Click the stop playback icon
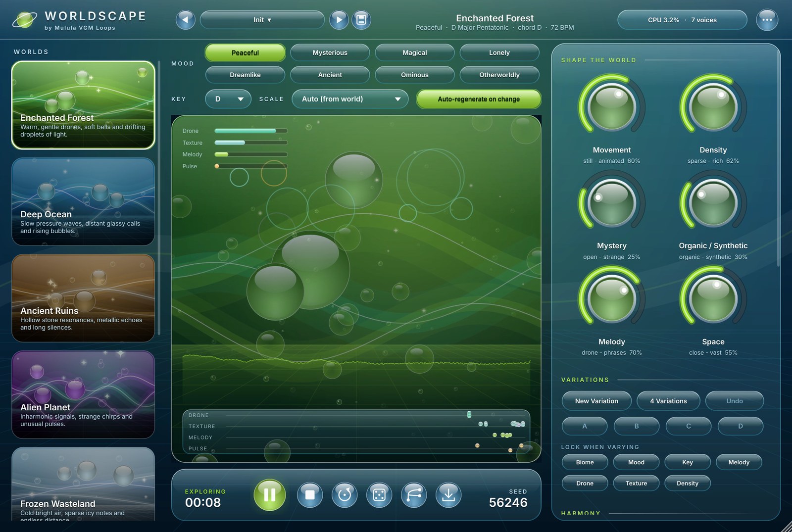 coord(310,494)
